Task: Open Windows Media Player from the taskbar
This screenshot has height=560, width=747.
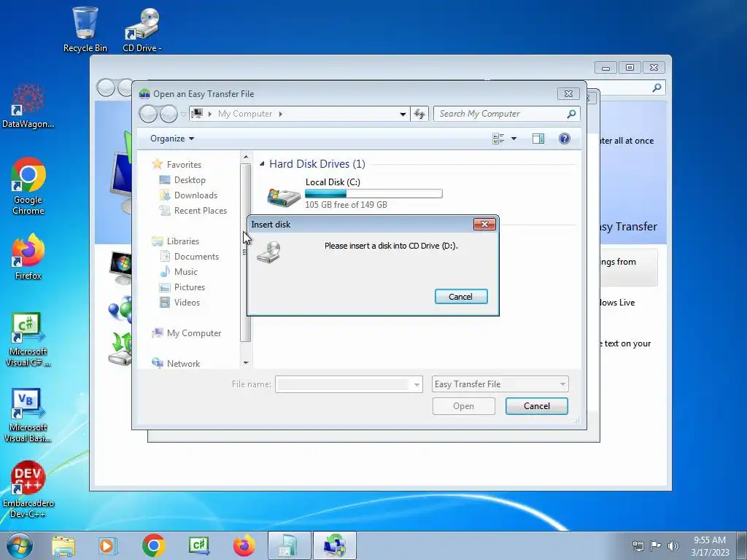Action: point(108,545)
